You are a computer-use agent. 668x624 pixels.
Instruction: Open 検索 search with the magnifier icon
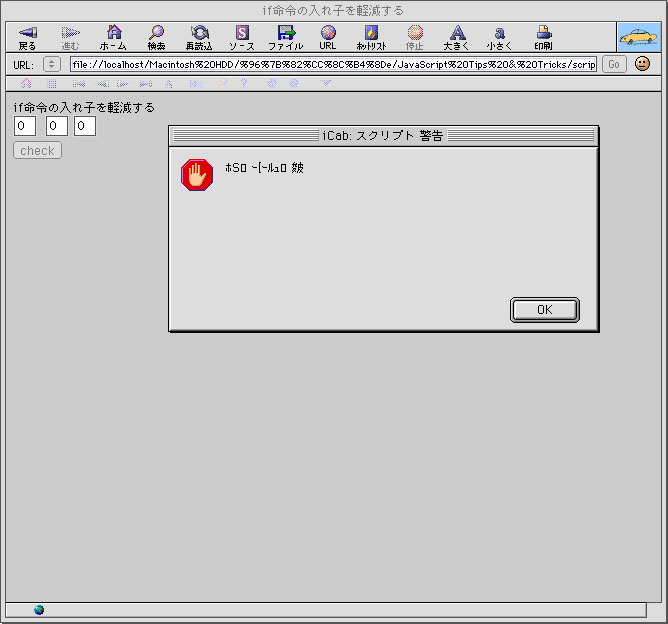click(156, 32)
